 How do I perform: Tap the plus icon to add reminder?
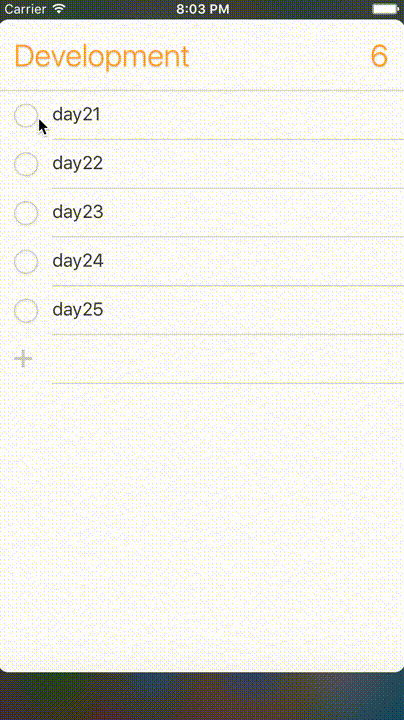23,359
